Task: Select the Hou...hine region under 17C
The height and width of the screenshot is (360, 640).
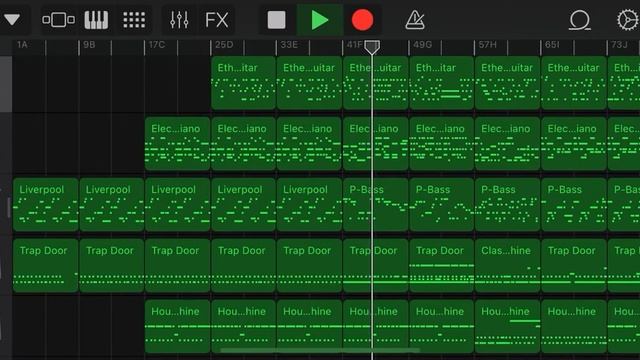Action: (177, 326)
